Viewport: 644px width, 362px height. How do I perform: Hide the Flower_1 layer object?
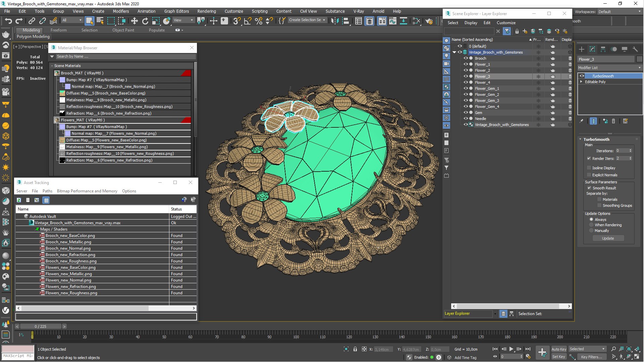click(x=466, y=64)
